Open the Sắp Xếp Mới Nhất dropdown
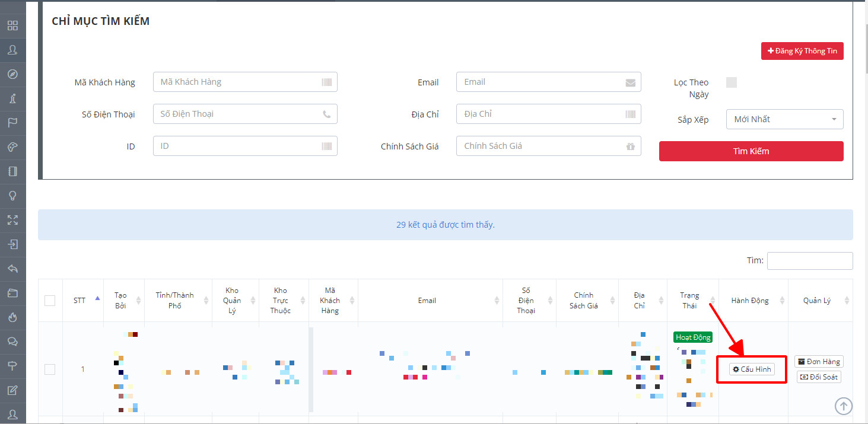Screen dimensions: 868x424 tap(784, 119)
